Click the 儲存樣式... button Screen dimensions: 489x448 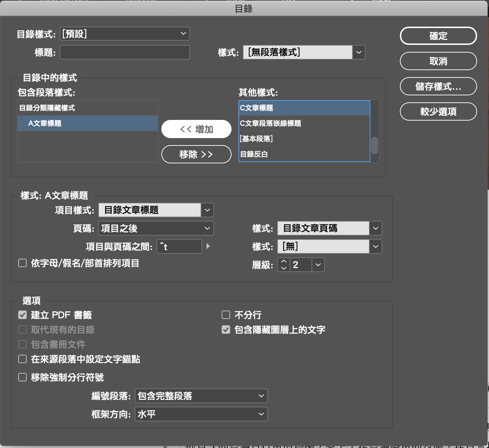pyautogui.click(x=438, y=86)
